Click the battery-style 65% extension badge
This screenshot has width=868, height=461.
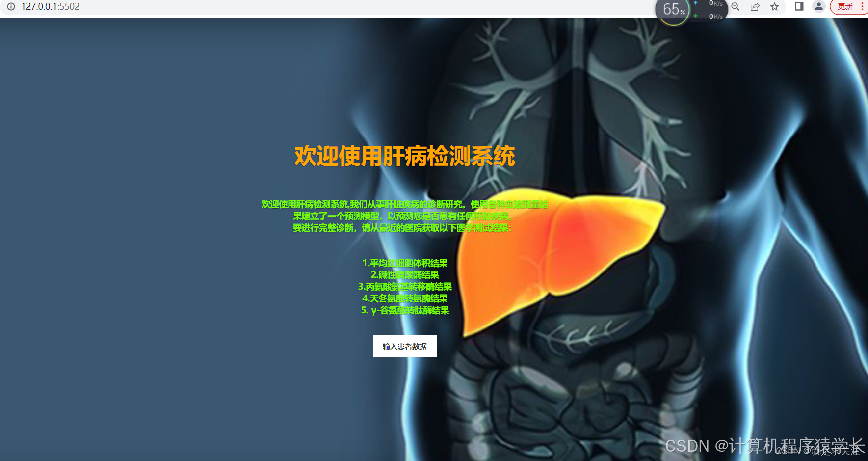click(672, 8)
